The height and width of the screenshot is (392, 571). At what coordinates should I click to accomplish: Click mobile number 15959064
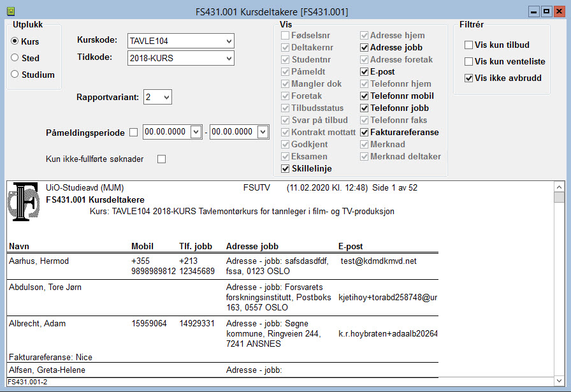[149, 324]
